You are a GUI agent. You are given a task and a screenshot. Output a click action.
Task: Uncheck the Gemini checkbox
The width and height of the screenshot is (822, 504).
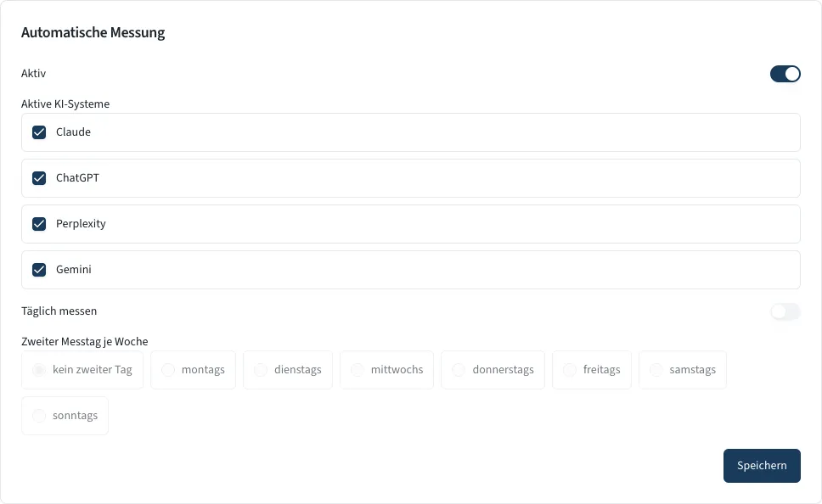pyautogui.click(x=39, y=270)
